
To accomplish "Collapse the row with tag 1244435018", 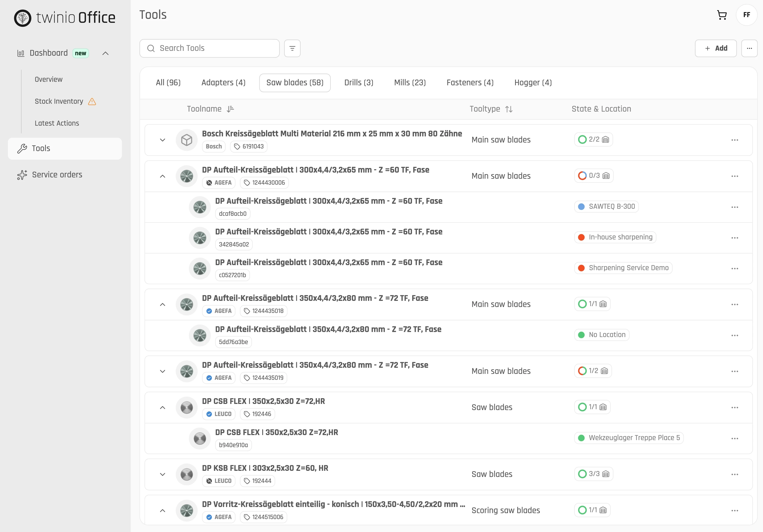I will click(x=162, y=304).
